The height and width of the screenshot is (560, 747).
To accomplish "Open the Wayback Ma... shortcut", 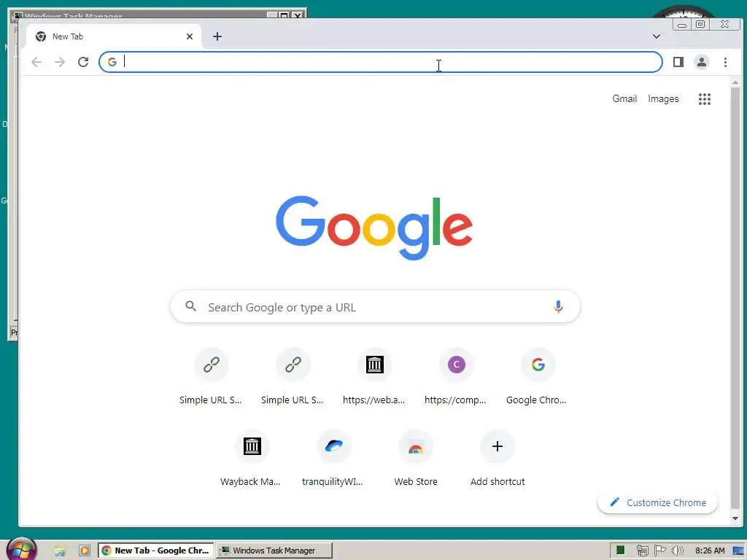I will [x=252, y=458].
